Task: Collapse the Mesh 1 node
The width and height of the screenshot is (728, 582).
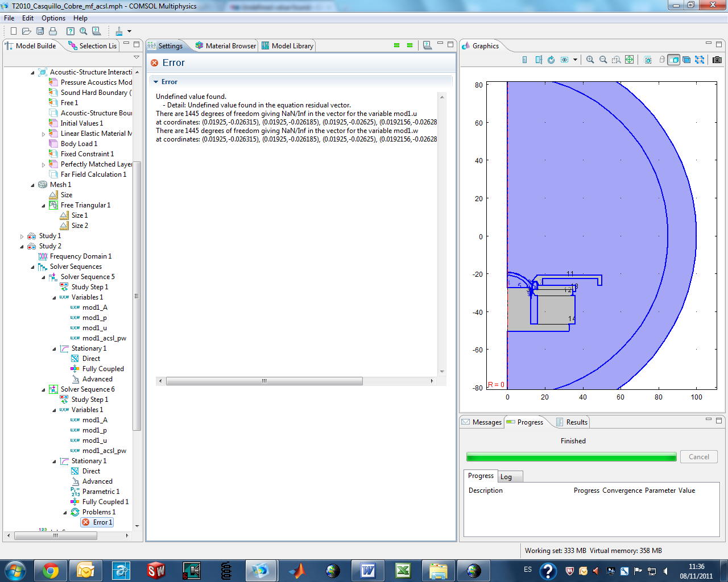Action: [x=32, y=185]
